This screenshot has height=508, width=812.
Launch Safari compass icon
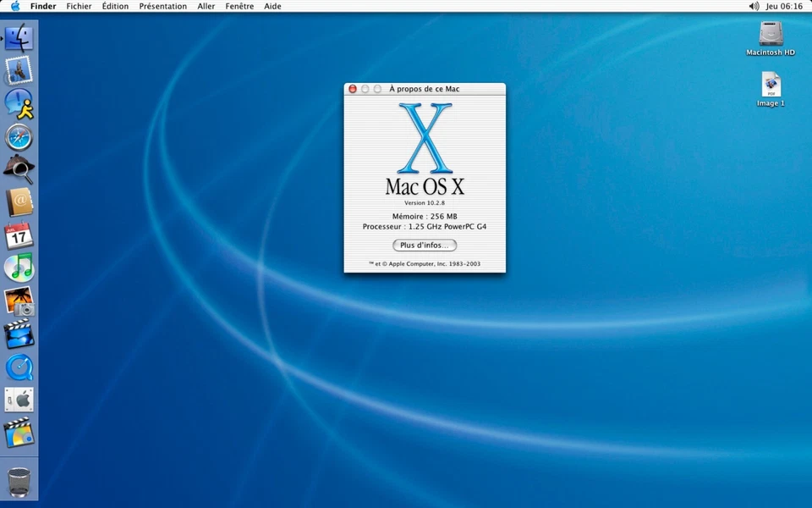[x=19, y=136]
